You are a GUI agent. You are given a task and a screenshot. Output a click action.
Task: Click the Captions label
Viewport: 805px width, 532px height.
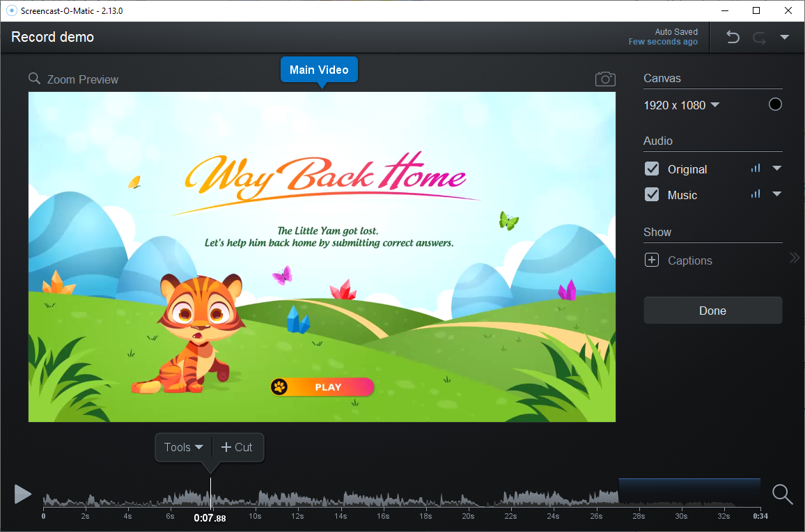pyautogui.click(x=690, y=261)
